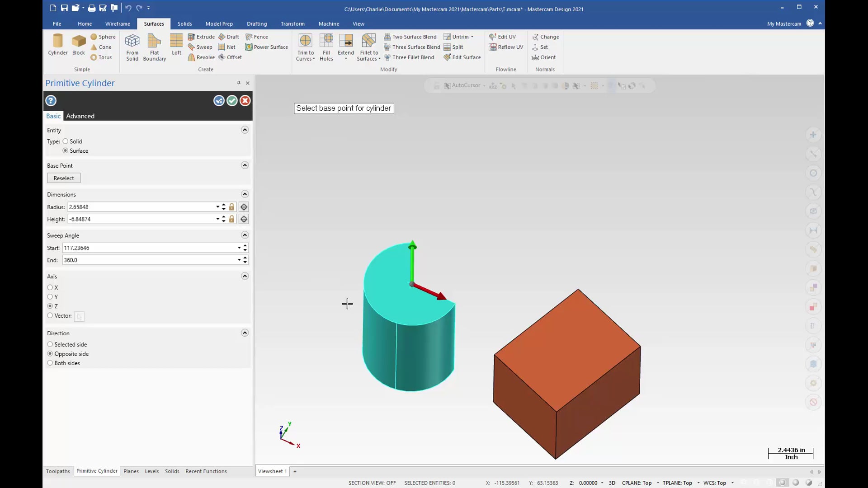
Task: Switch to the Advanced tab in panel
Action: [80, 116]
